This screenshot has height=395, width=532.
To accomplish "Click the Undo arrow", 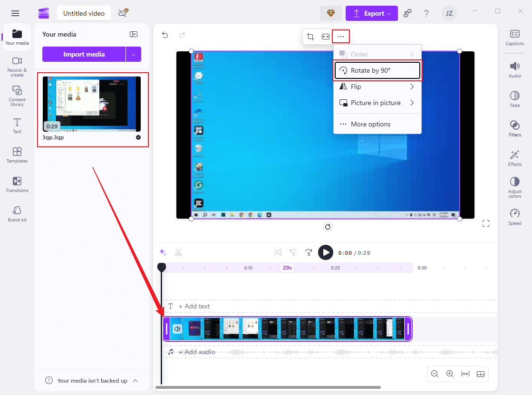I will (165, 35).
